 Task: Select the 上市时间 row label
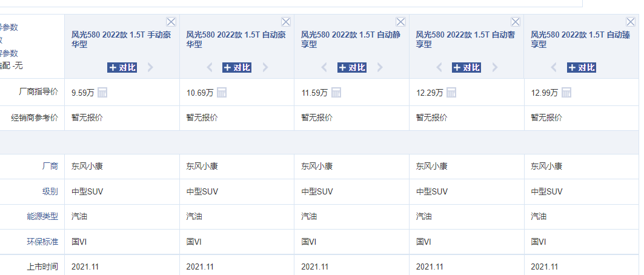(42, 267)
